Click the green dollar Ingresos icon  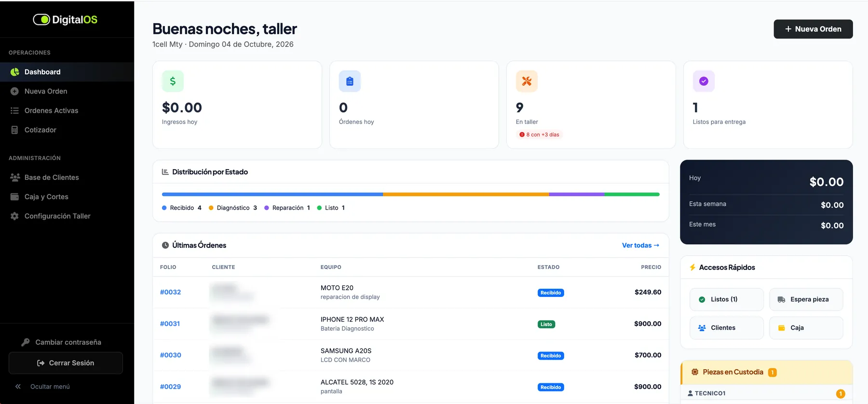click(173, 81)
